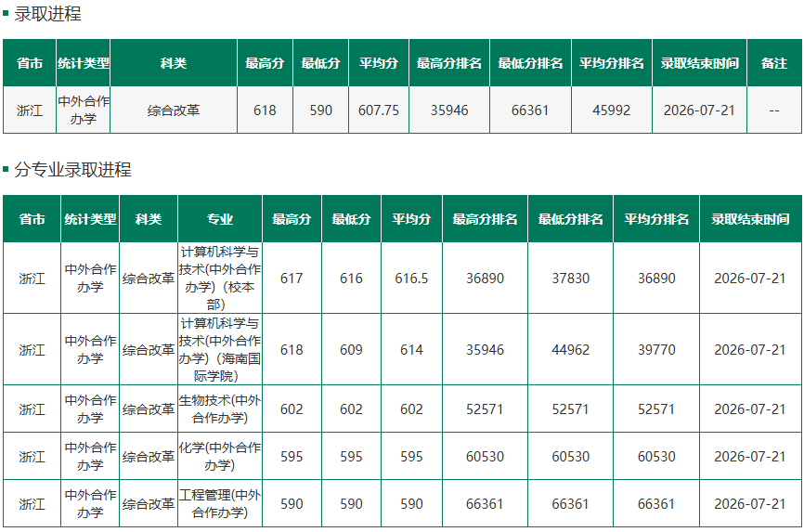This screenshot has width=804, height=532.
Task: Select the lowest score 609 cell
Action: 351,349
